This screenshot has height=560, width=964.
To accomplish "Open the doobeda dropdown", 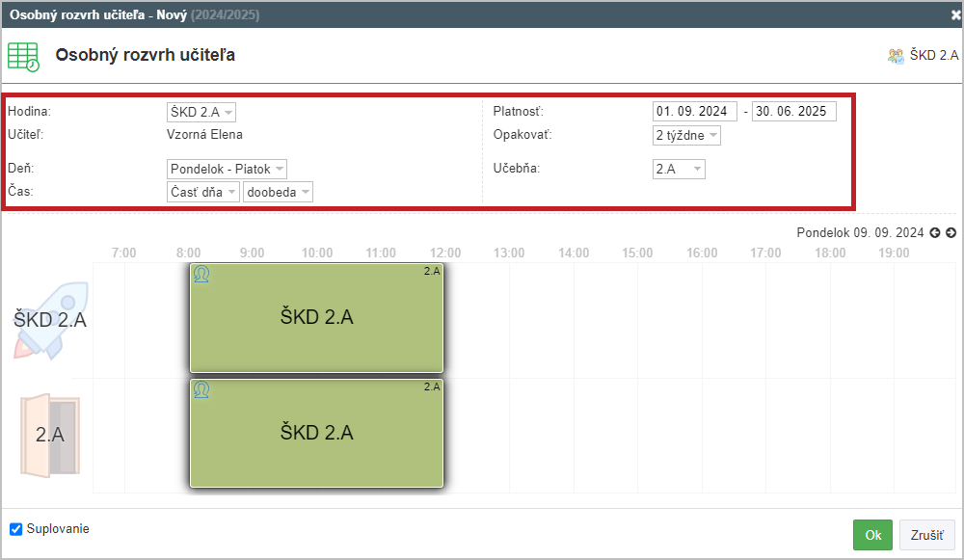I will click(278, 192).
